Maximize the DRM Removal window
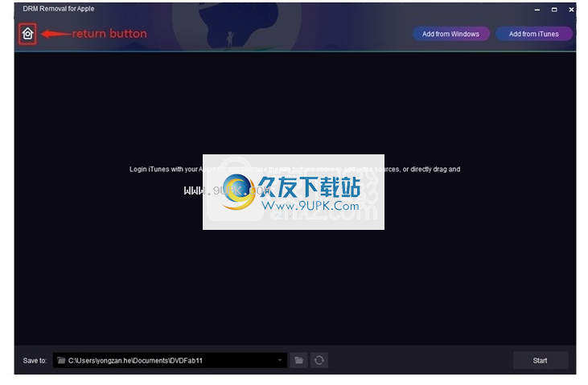 pos(554,10)
